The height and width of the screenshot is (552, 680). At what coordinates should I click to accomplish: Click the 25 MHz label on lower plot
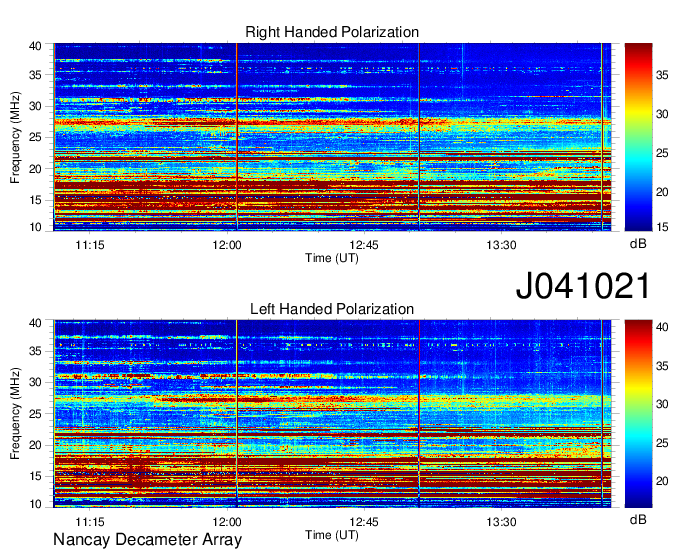click(36, 414)
